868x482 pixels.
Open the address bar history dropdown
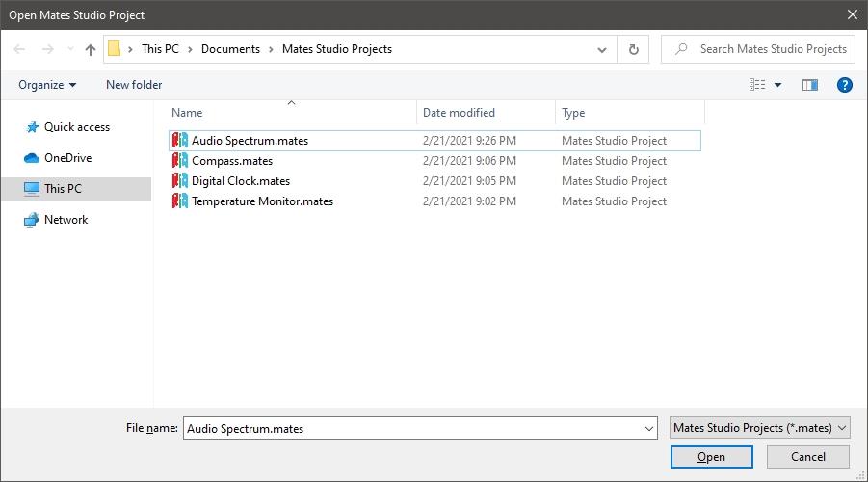(x=602, y=49)
